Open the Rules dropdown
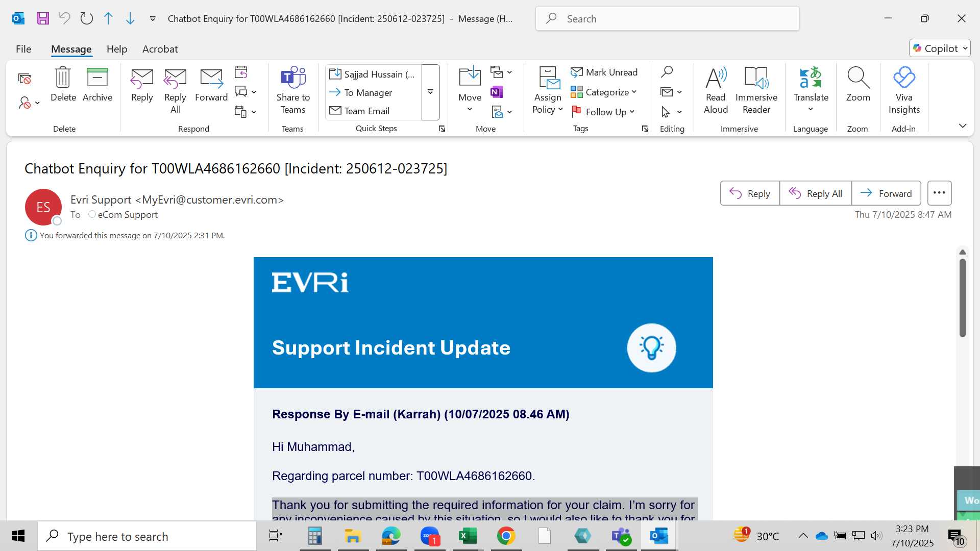 [501, 72]
